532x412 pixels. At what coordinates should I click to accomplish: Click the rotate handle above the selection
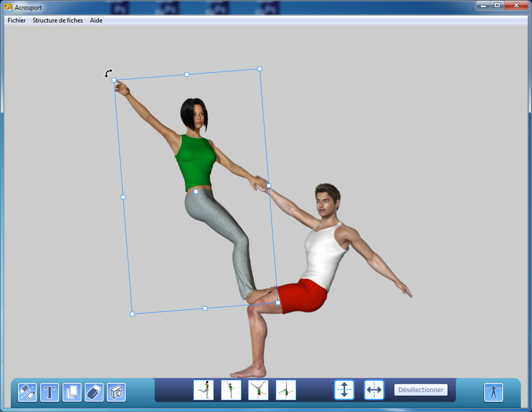coord(108,73)
